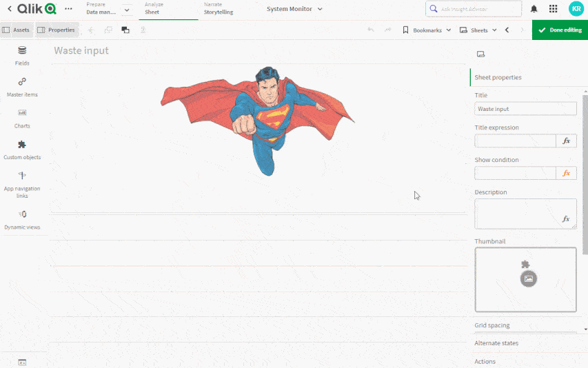Go back using the arrow beside Qlik logo
Screen dimensions: 588x368
click(10, 9)
